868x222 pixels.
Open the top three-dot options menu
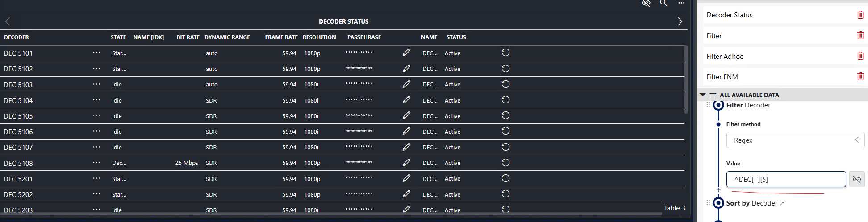[681, 3]
